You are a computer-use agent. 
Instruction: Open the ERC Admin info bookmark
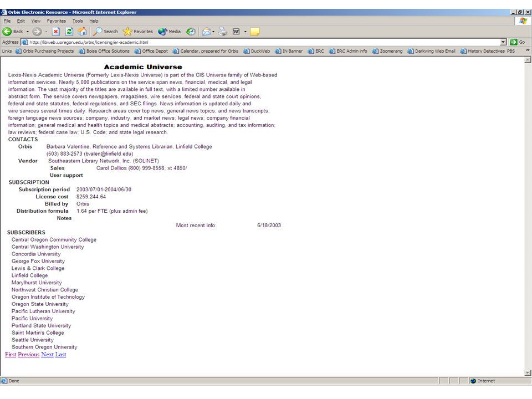[x=348, y=51]
